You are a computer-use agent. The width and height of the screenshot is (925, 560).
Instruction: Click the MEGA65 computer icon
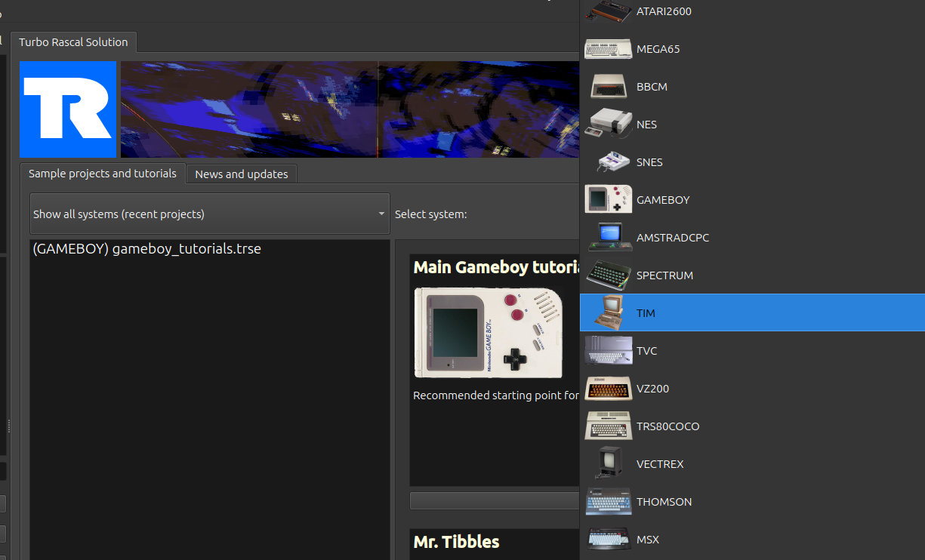click(609, 48)
